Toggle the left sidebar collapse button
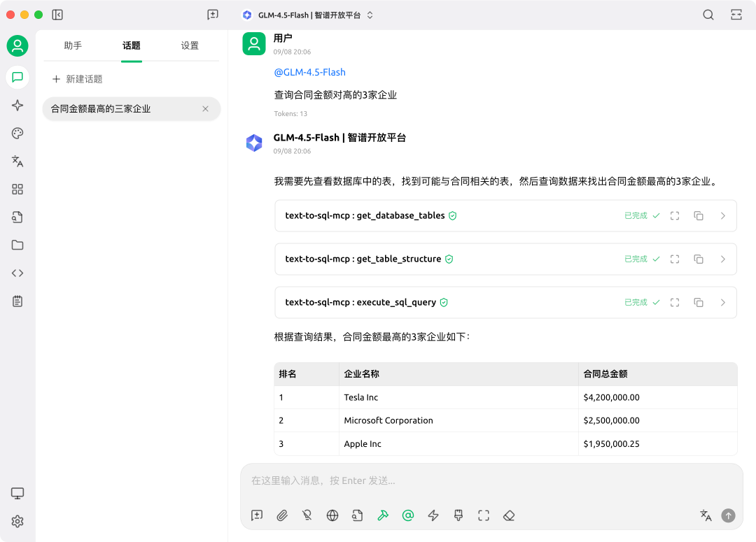Screen dimensions: 756x542 (57, 15)
